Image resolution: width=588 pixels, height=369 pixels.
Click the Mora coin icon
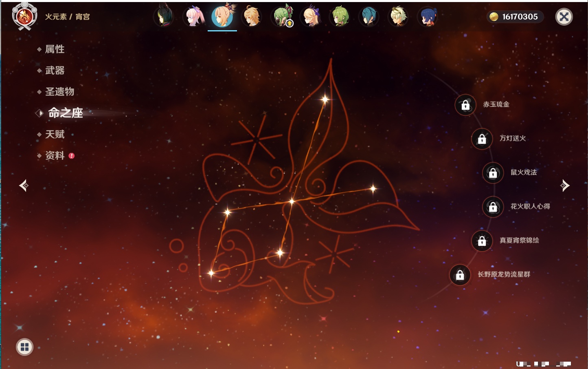pos(494,17)
